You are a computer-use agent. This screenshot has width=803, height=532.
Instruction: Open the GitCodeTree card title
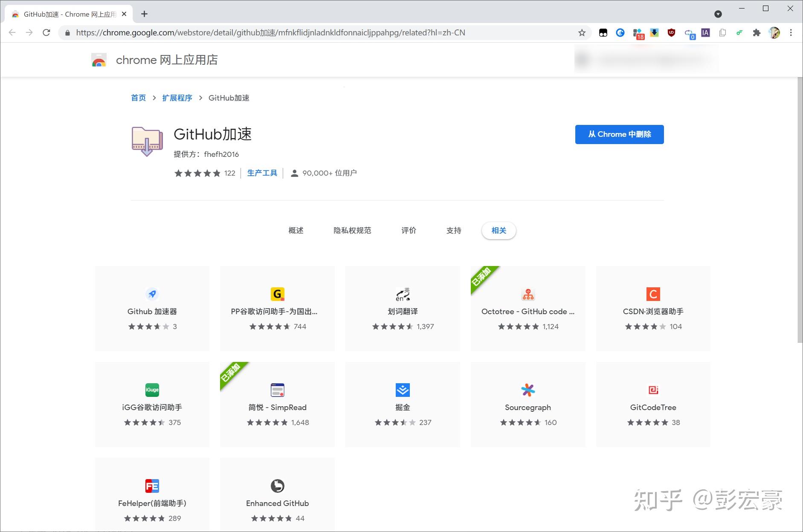point(653,408)
